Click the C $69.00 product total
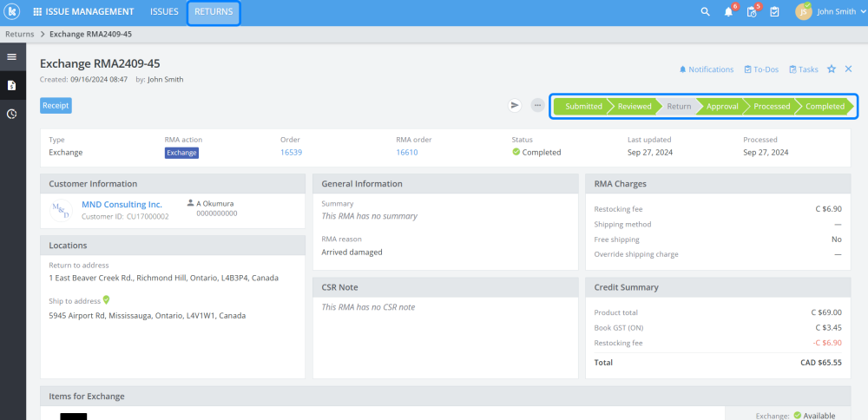The width and height of the screenshot is (868, 420). pyautogui.click(x=826, y=312)
